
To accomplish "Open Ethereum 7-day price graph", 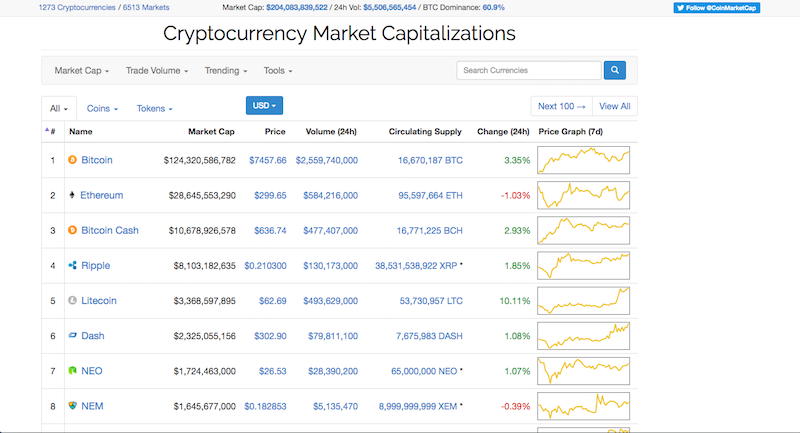I will pyautogui.click(x=584, y=195).
